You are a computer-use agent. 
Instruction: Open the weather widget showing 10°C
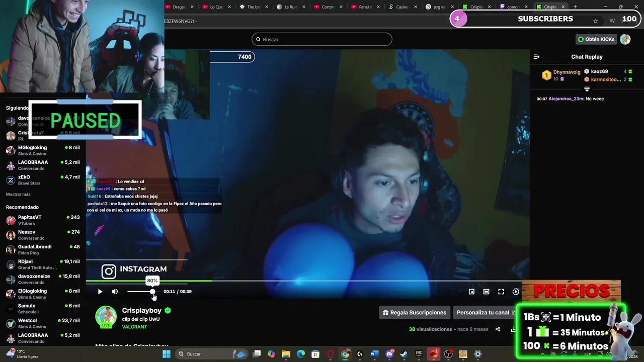click(x=21, y=354)
